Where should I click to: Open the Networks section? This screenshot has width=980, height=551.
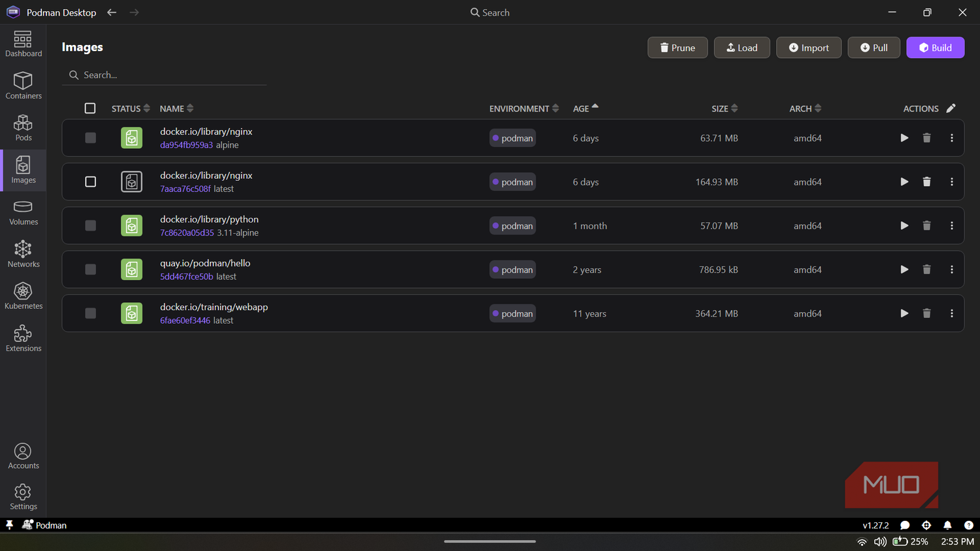point(23,254)
